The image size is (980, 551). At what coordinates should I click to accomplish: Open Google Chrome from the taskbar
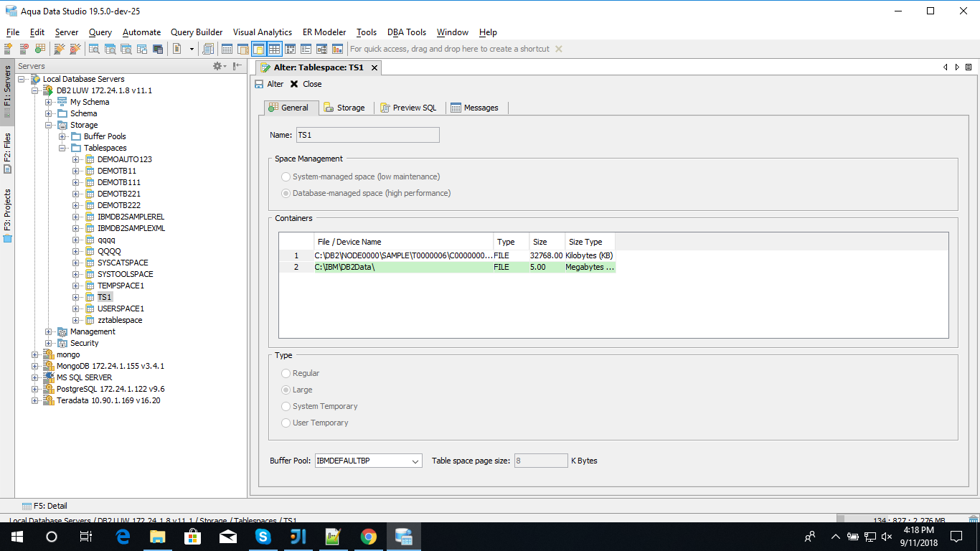tap(369, 537)
